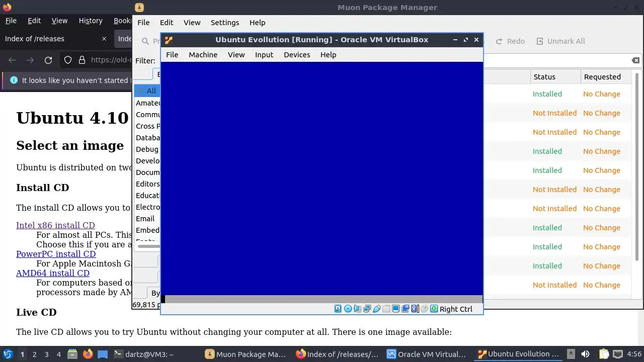
Task: Open the Intel x86 install CD link
Action: pos(55,225)
